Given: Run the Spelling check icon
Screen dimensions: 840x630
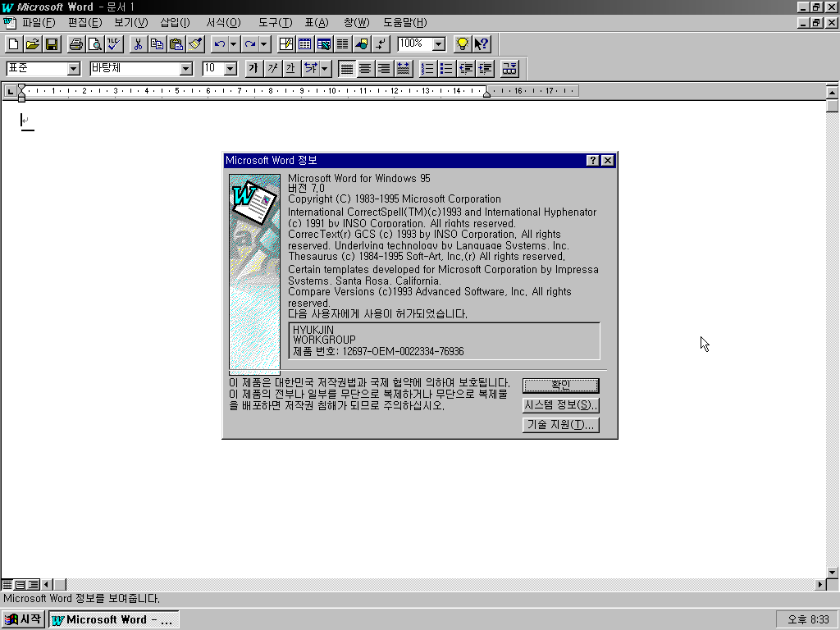Looking at the screenshot, I should (113, 44).
